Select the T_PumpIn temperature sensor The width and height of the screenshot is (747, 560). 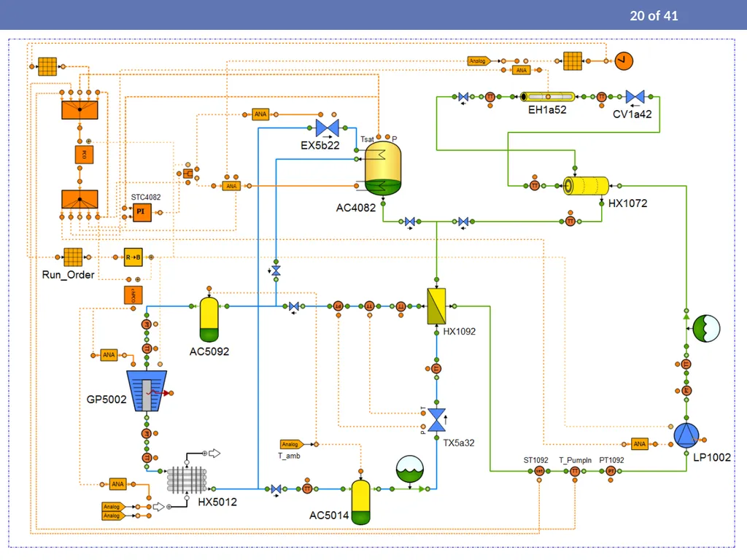click(x=575, y=471)
